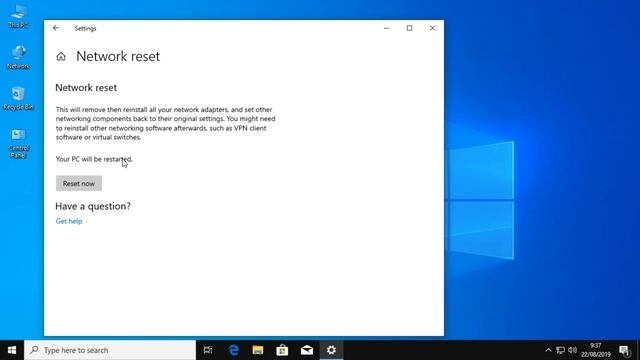Click the 'Have a question?' heading

point(93,207)
